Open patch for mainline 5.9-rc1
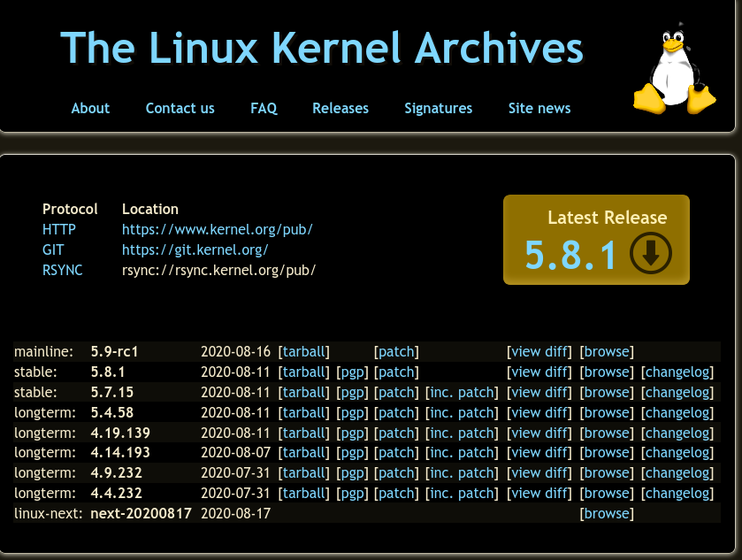 click(x=396, y=352)
